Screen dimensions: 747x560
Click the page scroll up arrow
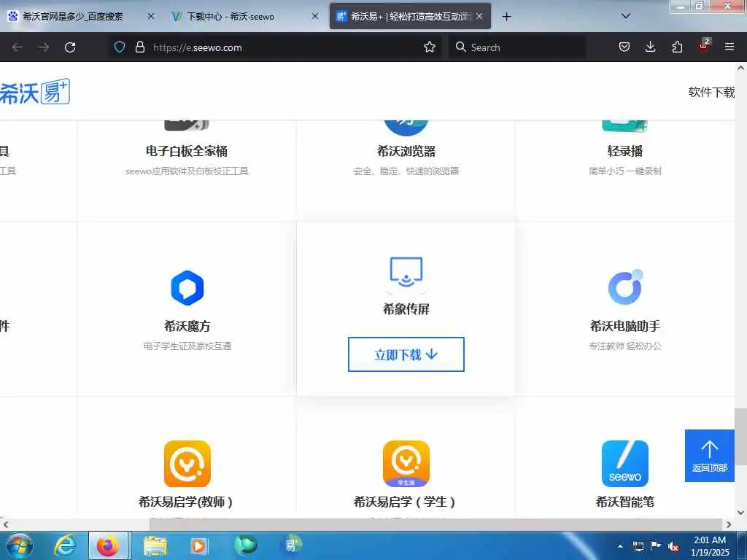(740, 68)
